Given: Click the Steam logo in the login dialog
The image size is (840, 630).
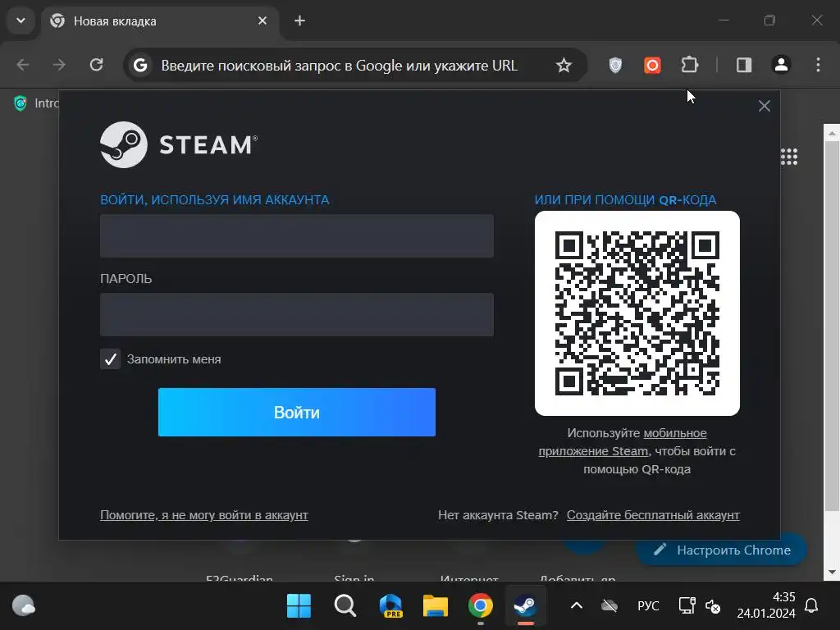Looking at the screenshot, I should click(x=178, y=144).
